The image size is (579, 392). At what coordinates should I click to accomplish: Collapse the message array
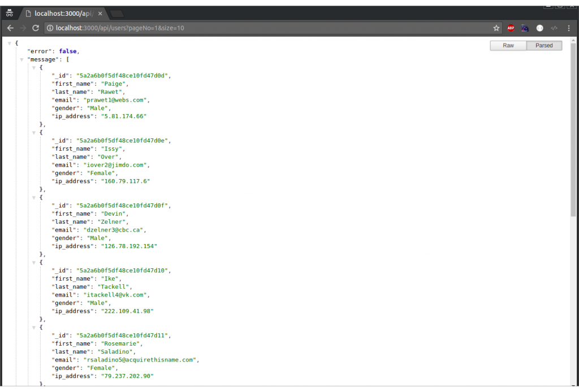(x=21, y=59)
